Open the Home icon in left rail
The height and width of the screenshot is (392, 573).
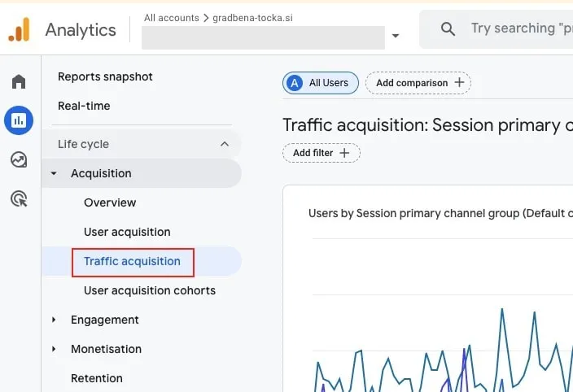pos(19,81)
